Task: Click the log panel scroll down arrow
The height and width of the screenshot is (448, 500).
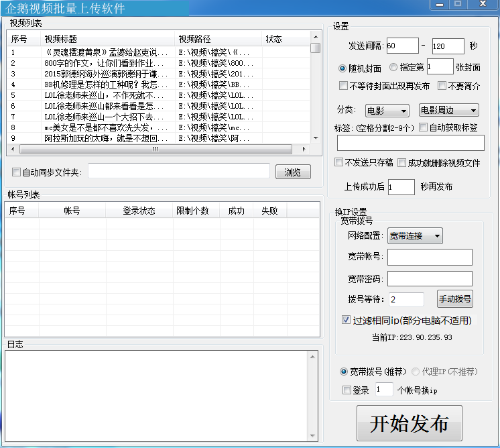Action: [x=312, y=435]
